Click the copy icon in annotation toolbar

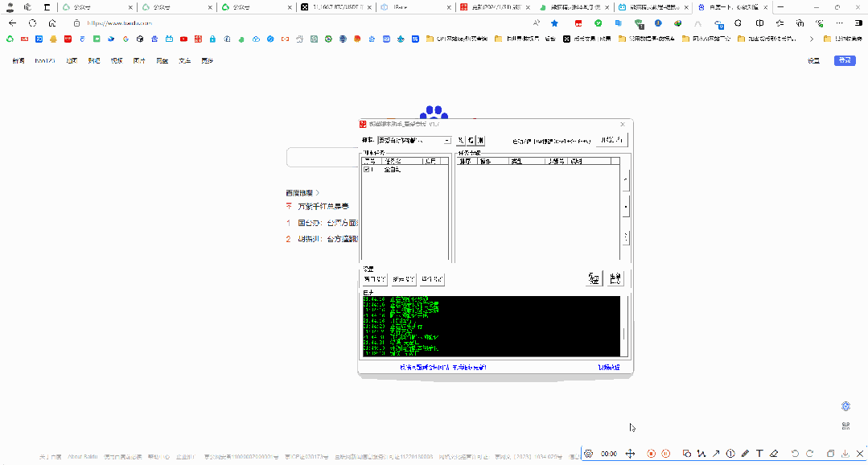click(x=830, y=454)
